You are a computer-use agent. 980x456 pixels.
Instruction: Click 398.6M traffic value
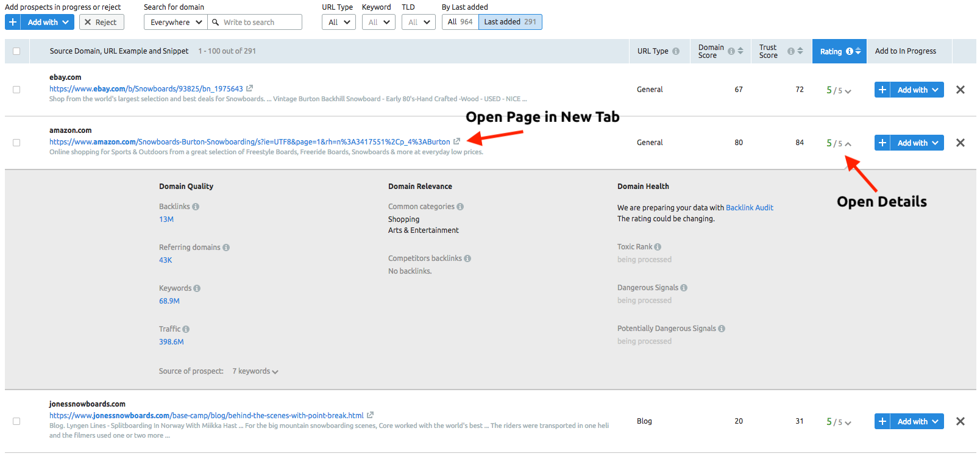171,342
